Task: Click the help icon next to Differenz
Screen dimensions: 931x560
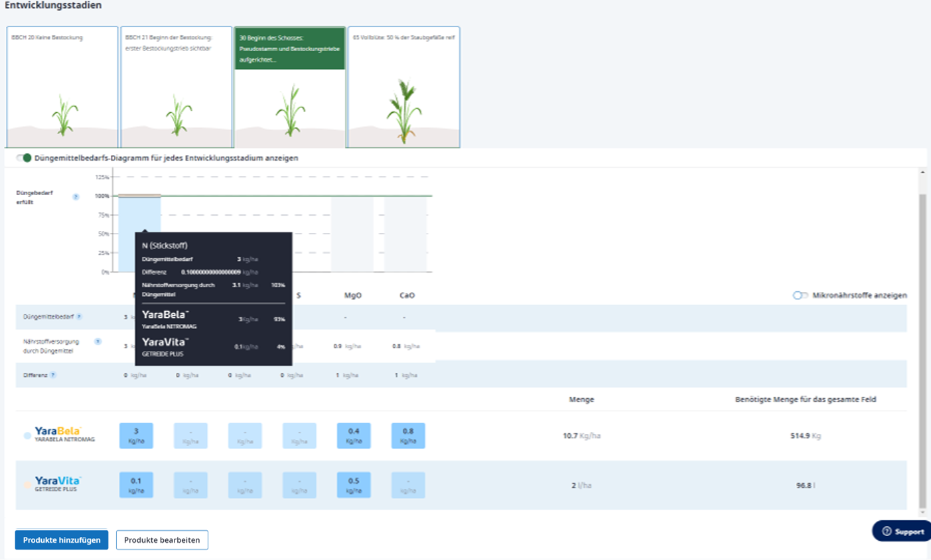Action: pos(53,376)
